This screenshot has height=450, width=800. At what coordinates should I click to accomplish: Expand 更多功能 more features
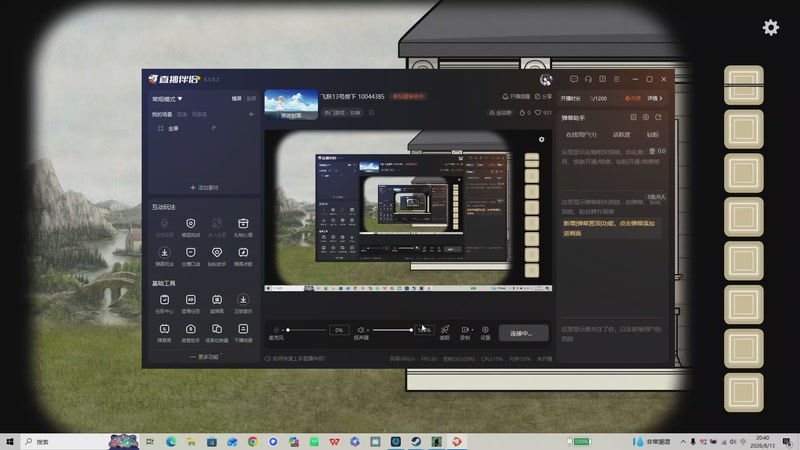click(x=204, y=357)
